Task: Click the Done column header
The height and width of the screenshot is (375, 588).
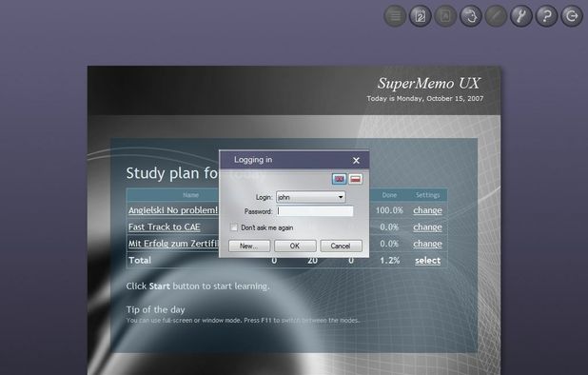Action: pos(389,195)
